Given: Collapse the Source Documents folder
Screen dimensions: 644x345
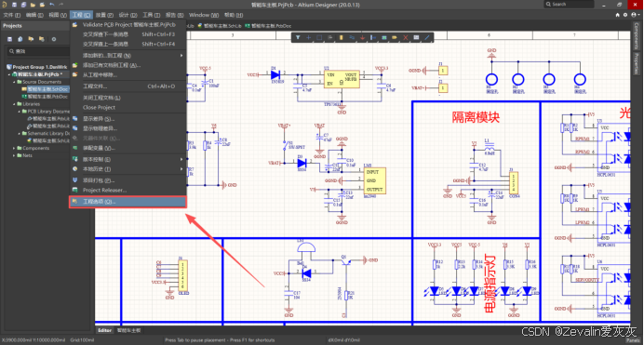Looking at the screenshot, I should point(14,82).
